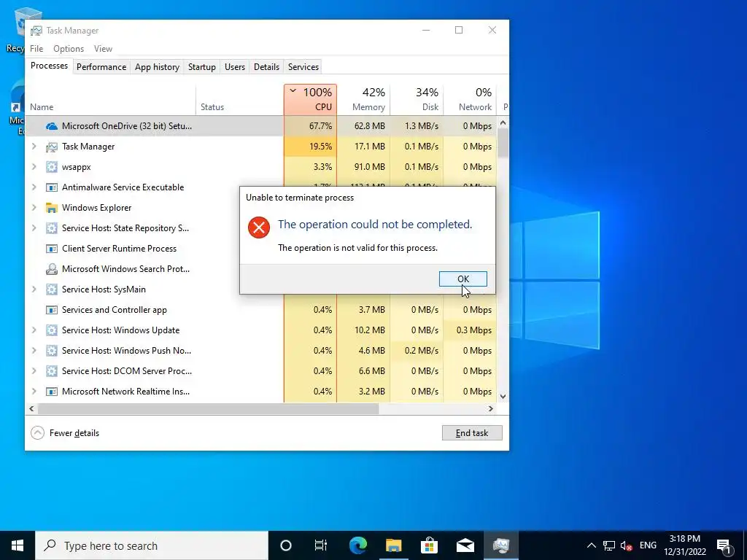Click the horizontal scrollbar right arrow

(x=491, y=408)
